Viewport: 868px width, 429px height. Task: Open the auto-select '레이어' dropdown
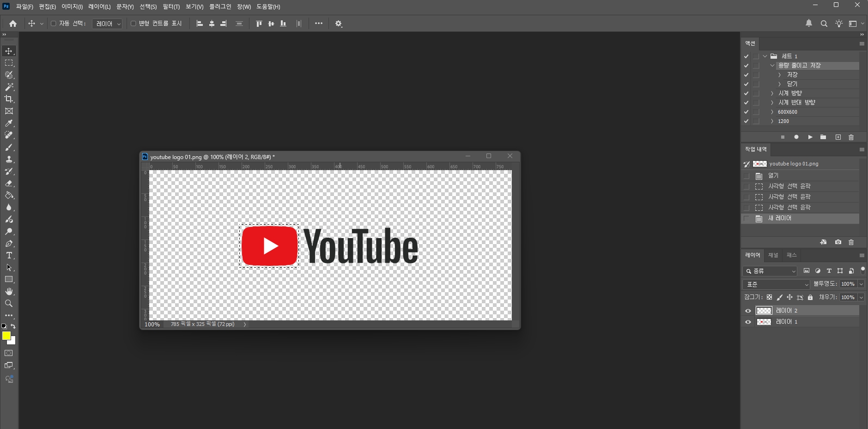coord(107,24)
